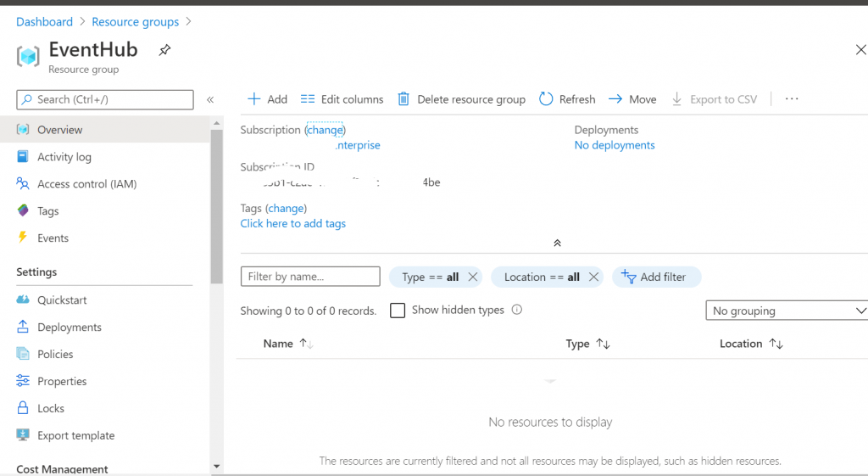Click the Properties sliders icon
The image size is (868, 476).
(23, 381)
